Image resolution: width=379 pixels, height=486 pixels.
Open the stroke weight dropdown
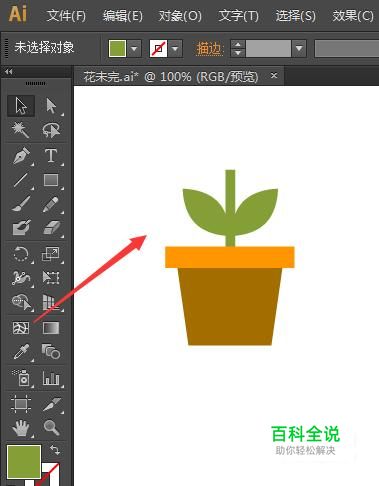[299, 49]
